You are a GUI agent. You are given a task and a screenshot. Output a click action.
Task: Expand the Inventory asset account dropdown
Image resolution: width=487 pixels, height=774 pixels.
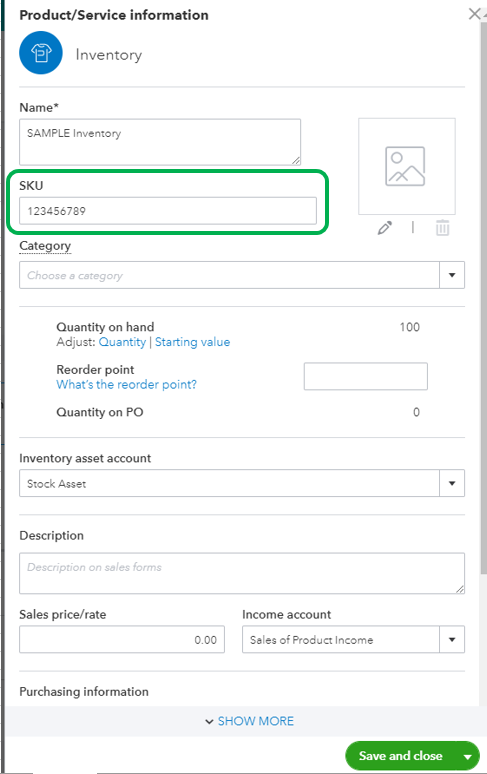point(452,483)
